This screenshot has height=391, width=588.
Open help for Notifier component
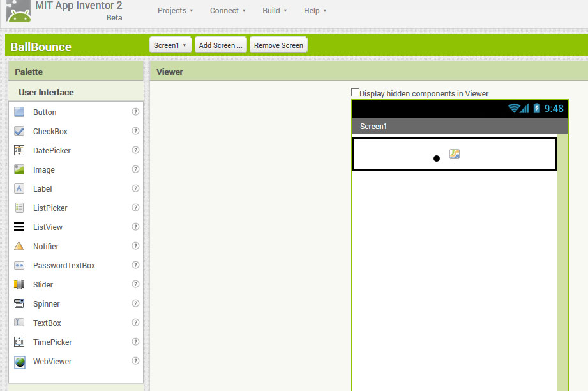(x=135, y=245)
